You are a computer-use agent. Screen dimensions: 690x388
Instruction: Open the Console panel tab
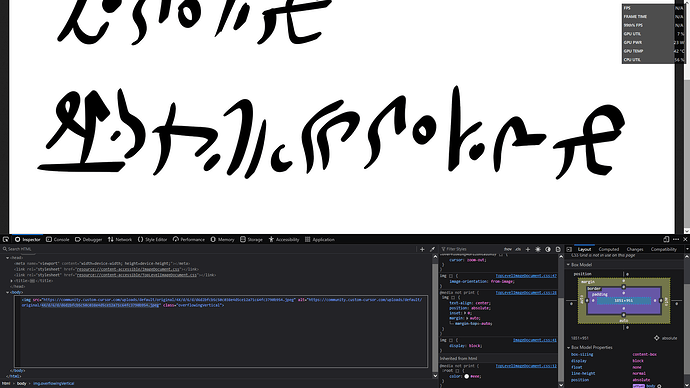pyautogui.click(x=58, y=239)
